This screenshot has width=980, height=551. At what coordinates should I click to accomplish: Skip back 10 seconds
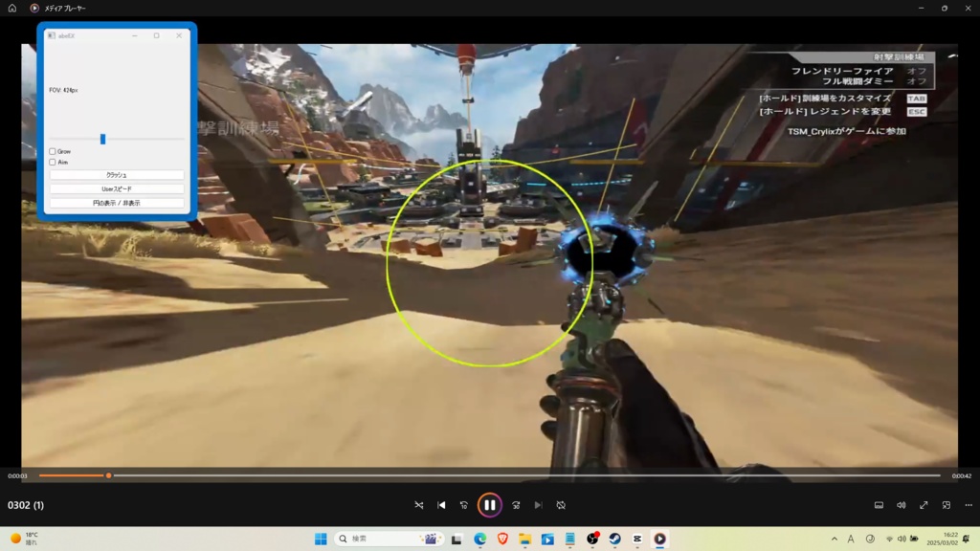tap(464, 505)
